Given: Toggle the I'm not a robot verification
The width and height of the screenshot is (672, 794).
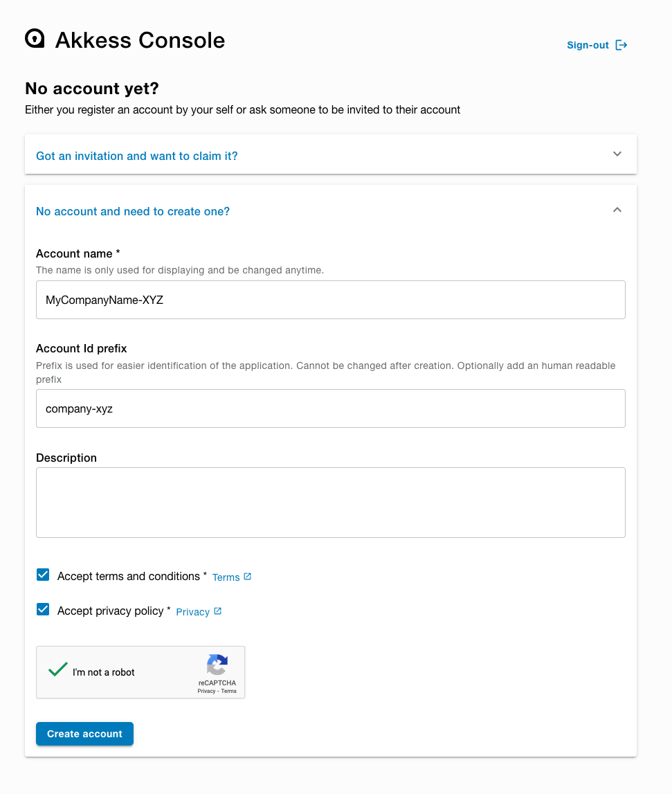Looking at the screenshot, I should pos(57,669).
